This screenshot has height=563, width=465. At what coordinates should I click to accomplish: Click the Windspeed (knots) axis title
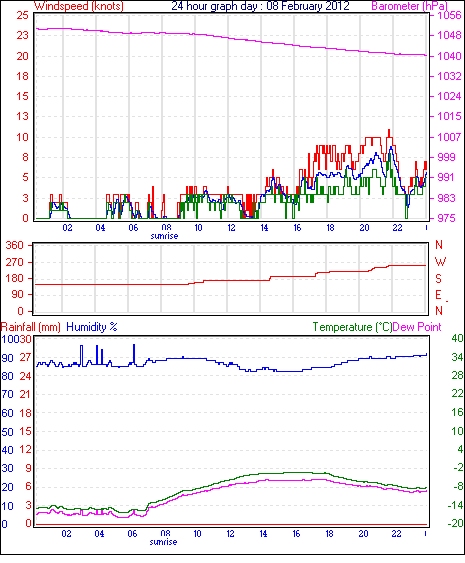point(79,6)
